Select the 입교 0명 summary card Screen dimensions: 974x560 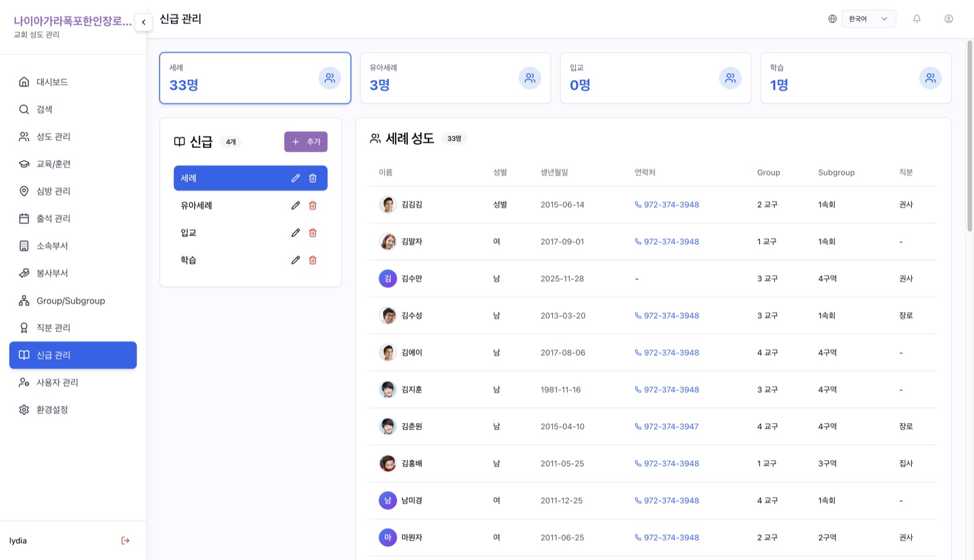(656, 78)
